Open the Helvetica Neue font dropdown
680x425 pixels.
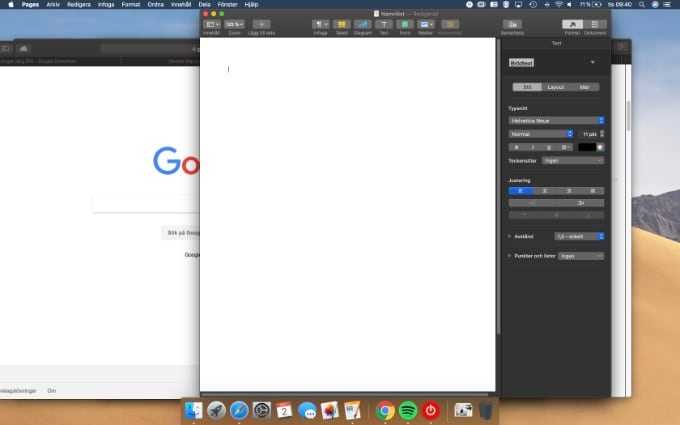(556, 121)
